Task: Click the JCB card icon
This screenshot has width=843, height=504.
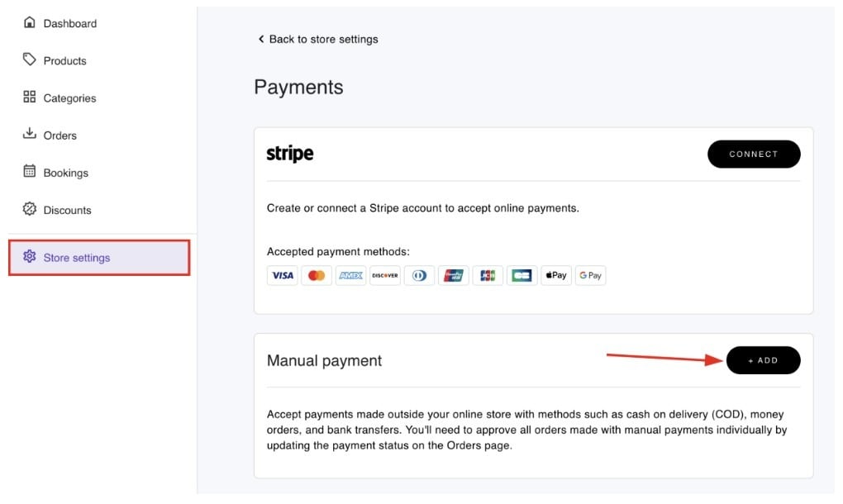Action: point(488,275)
